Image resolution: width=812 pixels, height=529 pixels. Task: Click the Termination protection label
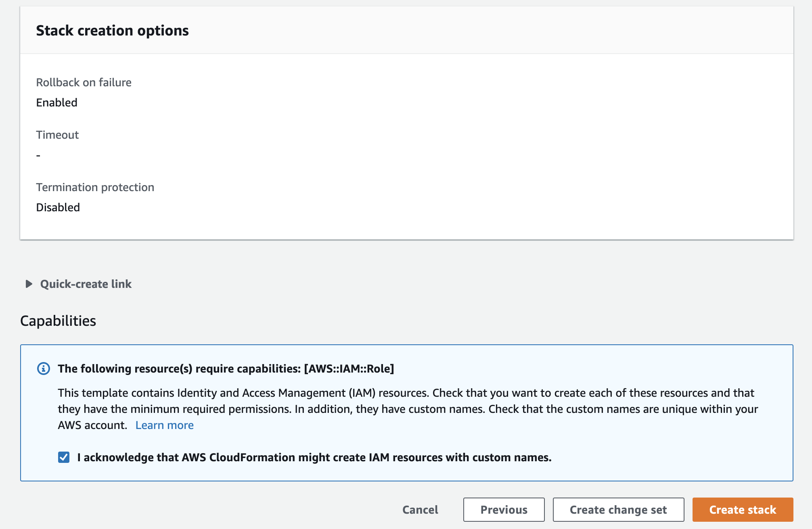95,187
